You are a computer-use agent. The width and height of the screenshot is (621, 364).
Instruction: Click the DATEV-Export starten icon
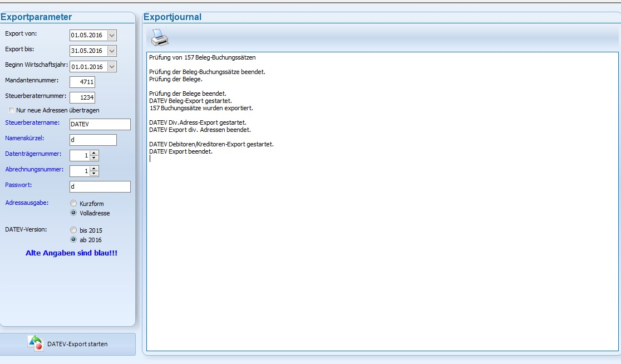[x=35, y=343]
